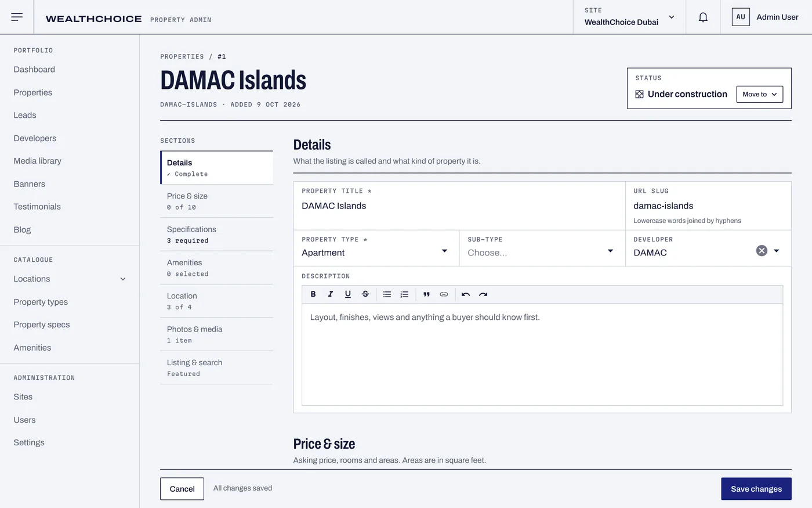Toggle italic in description toolbar

tap(331, 294)
